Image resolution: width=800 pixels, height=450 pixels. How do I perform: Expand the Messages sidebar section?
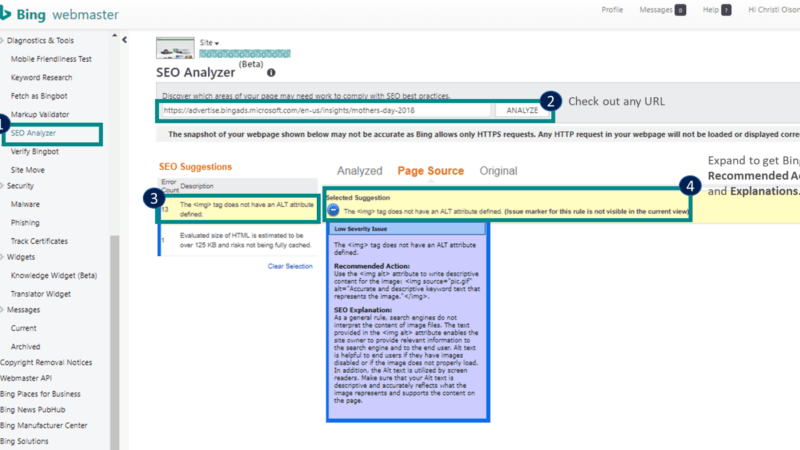pyautogui.click(x=23, y=310)
